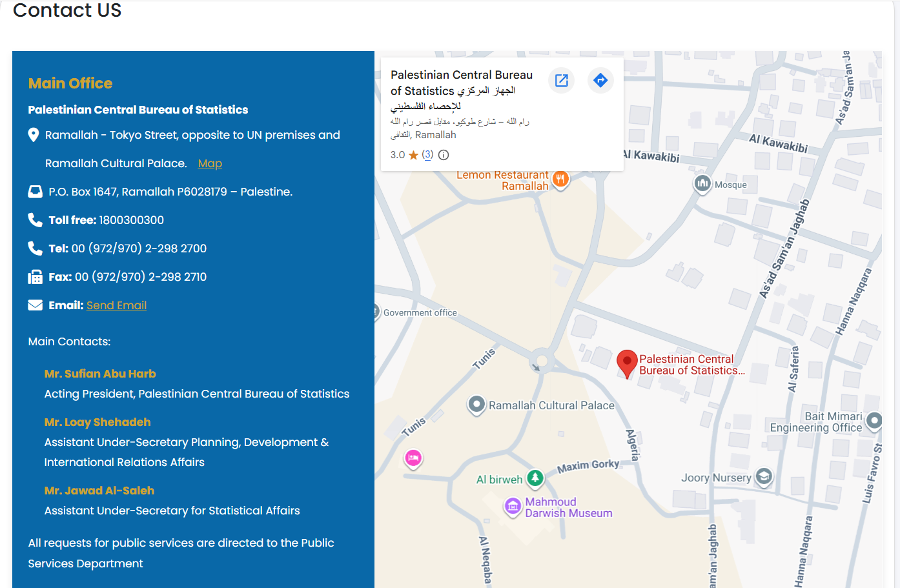Click the Fax number ending 2710

(x=141, y=277)
